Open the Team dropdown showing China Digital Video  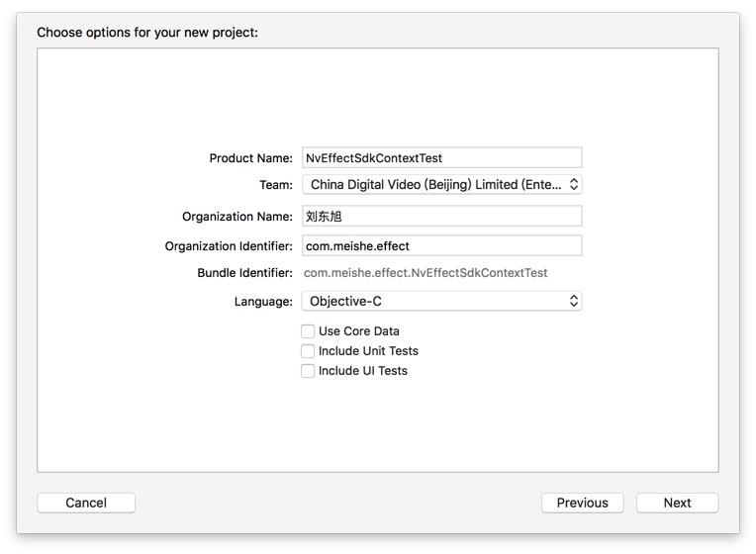click(441, 184)
